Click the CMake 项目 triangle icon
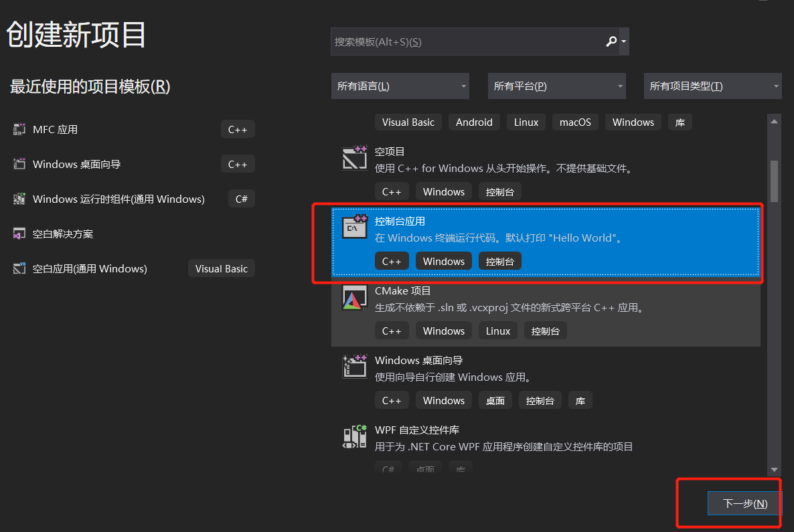 [x=354, y=298]
